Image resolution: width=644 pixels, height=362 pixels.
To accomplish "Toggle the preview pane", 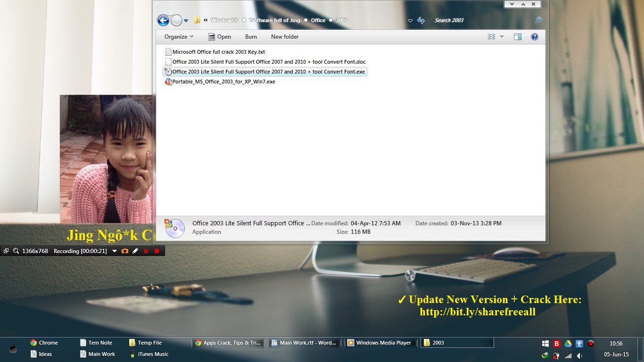I will click(x=517, y=37).
